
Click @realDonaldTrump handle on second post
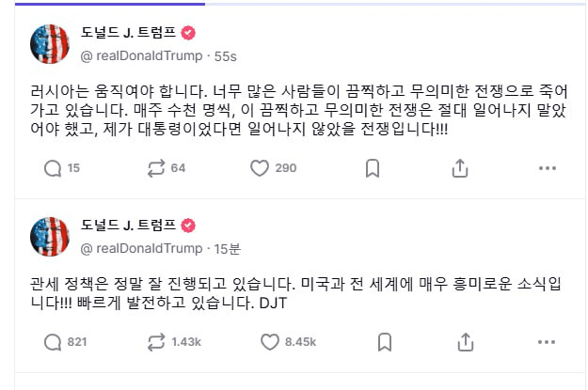[142, 248]
